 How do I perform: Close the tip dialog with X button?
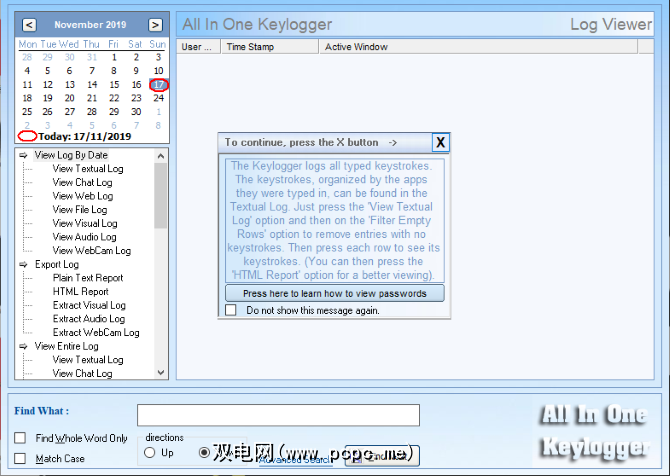click(x=441, y=142)
